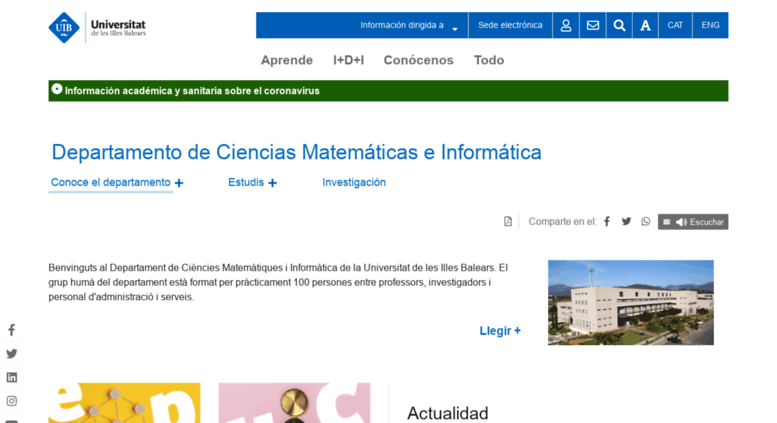
Task: Click the coronavirus banner circle icon
Action: [x=57, y=89]
